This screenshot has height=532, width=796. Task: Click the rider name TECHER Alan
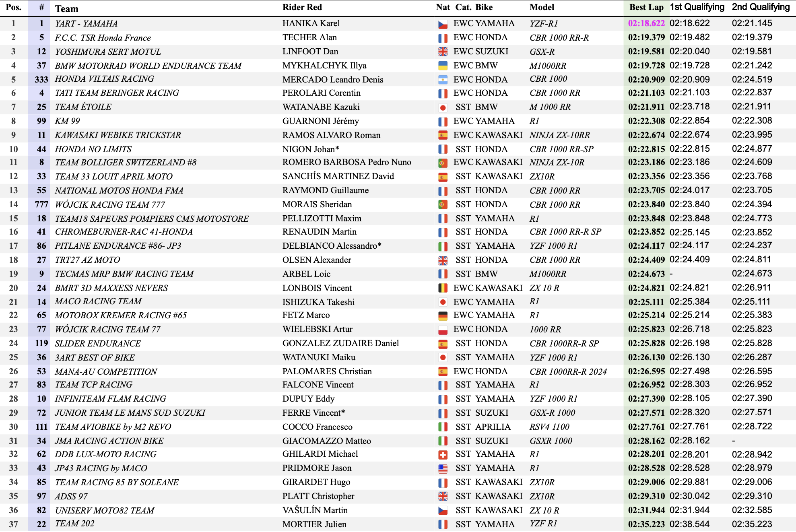tap(309, 37)
